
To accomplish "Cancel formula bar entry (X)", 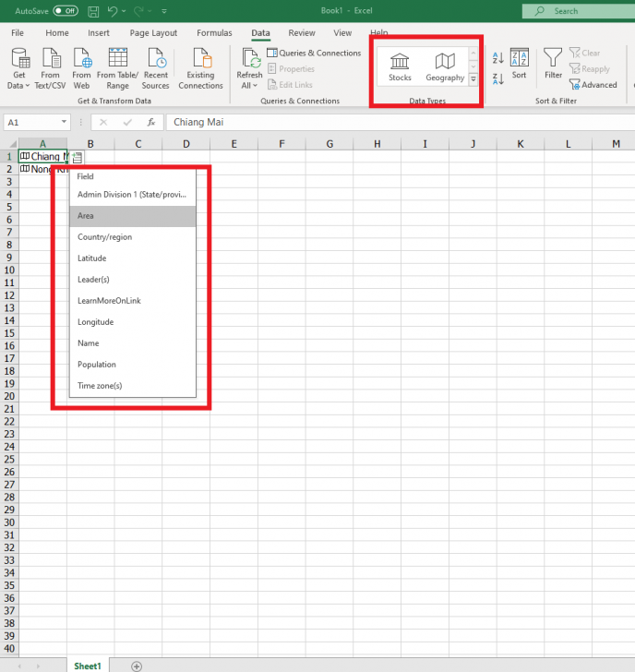I will pos(103,123).
